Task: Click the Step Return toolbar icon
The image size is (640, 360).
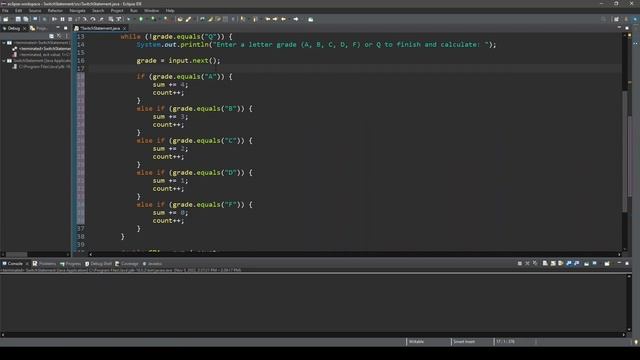Action: (101, 19)
